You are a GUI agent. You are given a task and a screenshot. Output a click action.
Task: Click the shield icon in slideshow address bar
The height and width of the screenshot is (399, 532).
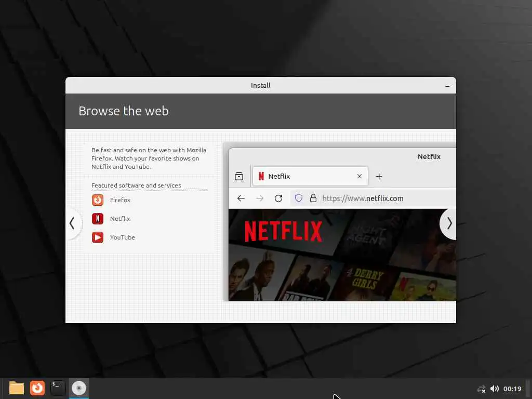pyautogui.click(x=299, y=198)
